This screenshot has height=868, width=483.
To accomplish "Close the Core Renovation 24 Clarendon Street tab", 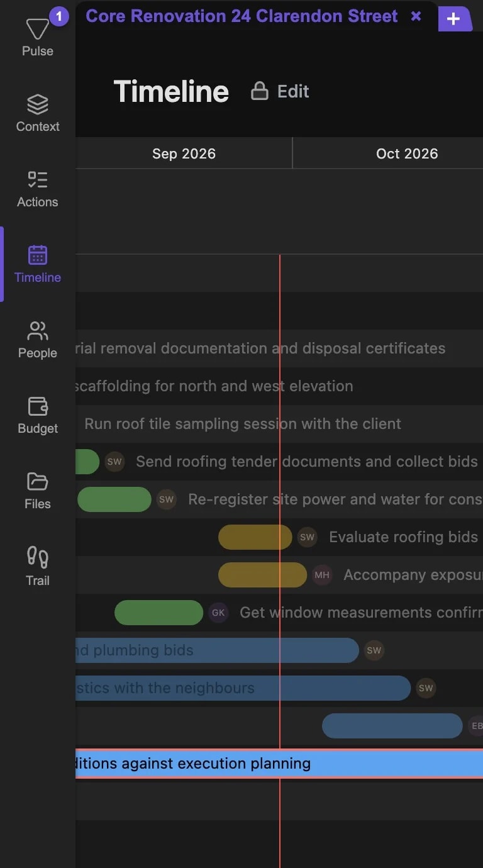I will click(x=416, y=16).
